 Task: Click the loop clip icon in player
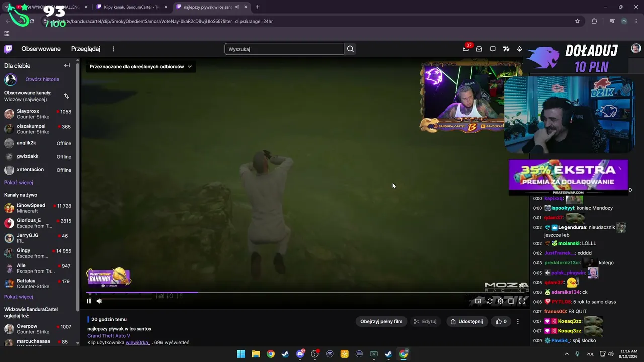(x=489, y=301)
